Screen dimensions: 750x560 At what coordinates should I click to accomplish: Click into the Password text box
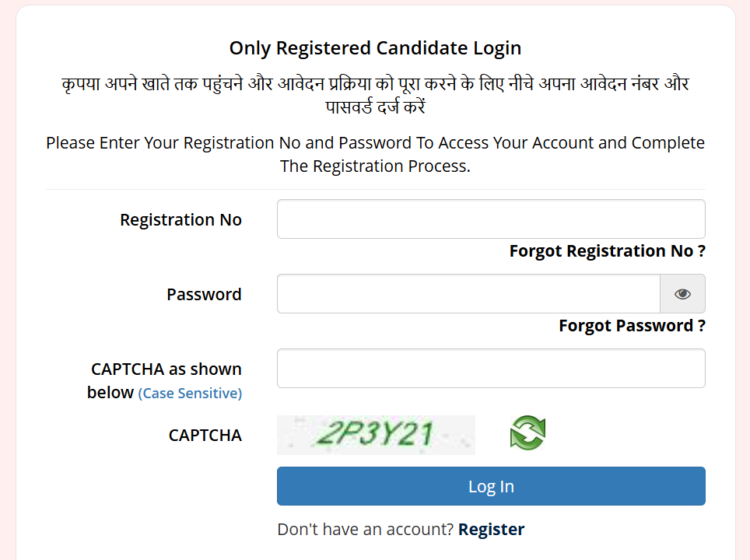coord(468,294)
